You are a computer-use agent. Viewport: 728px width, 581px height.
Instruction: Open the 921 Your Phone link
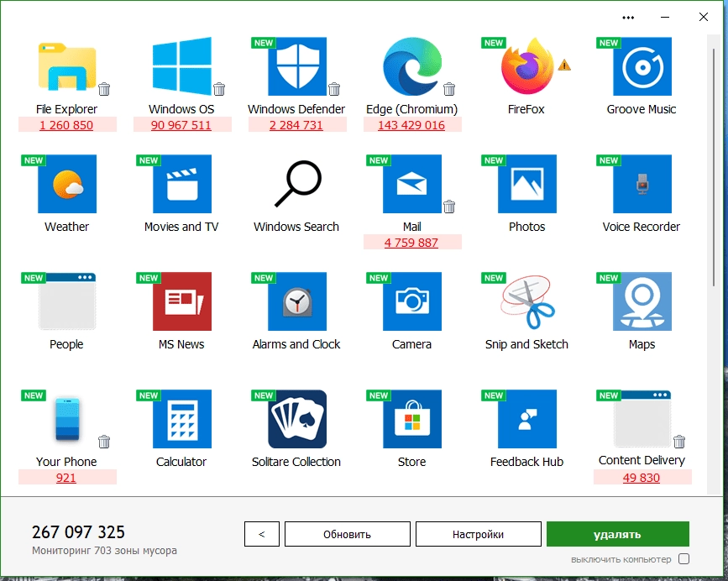[66, 478]
